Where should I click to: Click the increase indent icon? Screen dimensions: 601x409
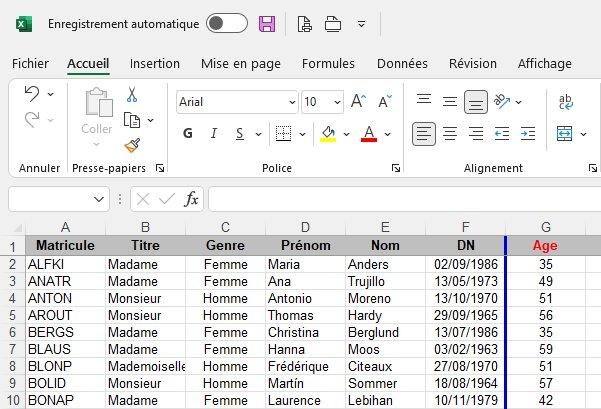pos(529,133)
